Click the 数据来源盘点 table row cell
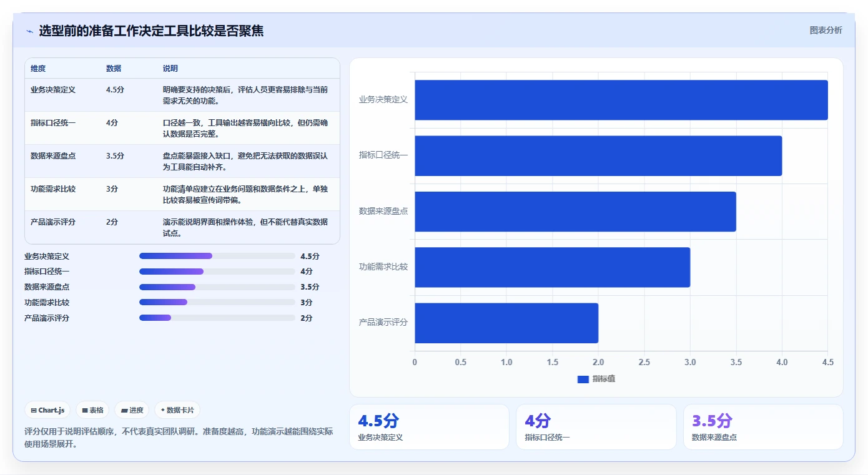 tap(53, 155)
